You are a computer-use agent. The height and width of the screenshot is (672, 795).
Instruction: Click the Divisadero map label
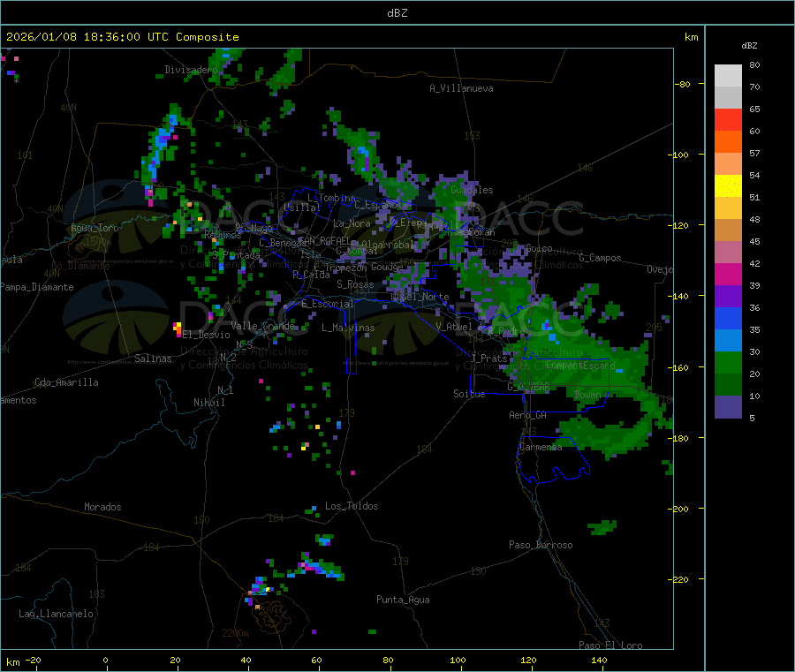[191, 70]
